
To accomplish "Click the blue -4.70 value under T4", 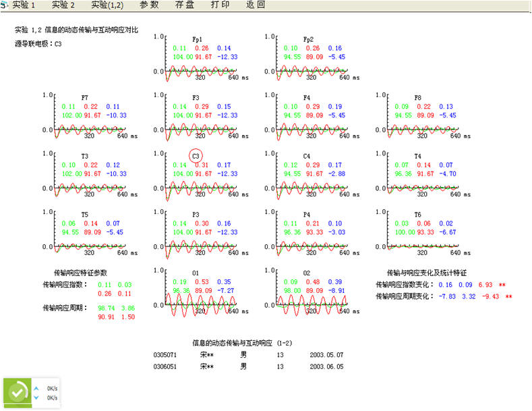I will (x=448, y=174).
